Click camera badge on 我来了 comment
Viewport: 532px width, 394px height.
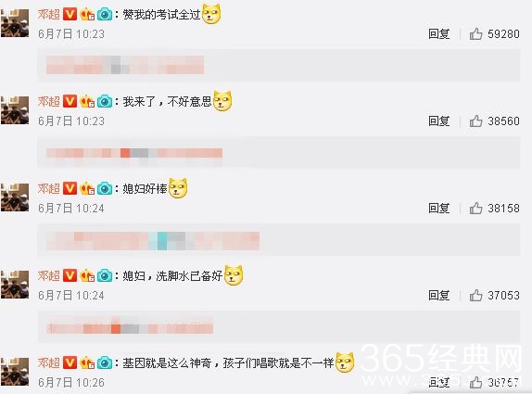click(105, 101)
